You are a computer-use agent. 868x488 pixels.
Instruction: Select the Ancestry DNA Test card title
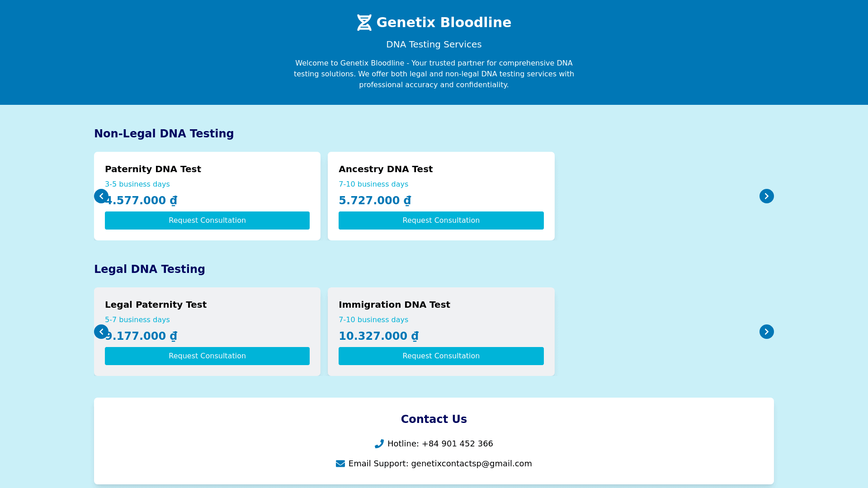386,169
